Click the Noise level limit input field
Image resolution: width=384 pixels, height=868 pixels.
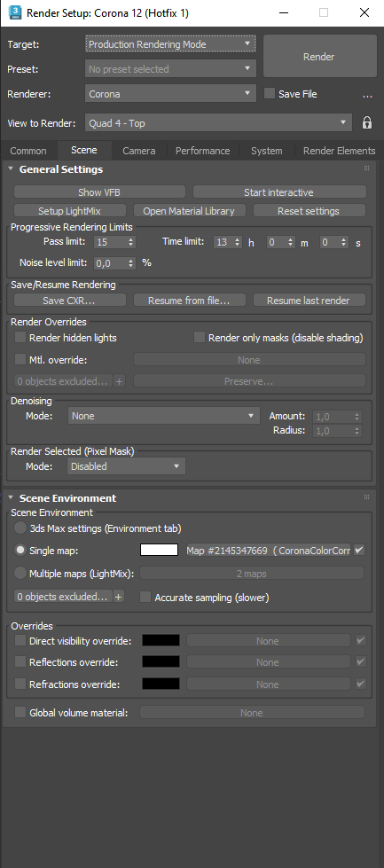110,263
